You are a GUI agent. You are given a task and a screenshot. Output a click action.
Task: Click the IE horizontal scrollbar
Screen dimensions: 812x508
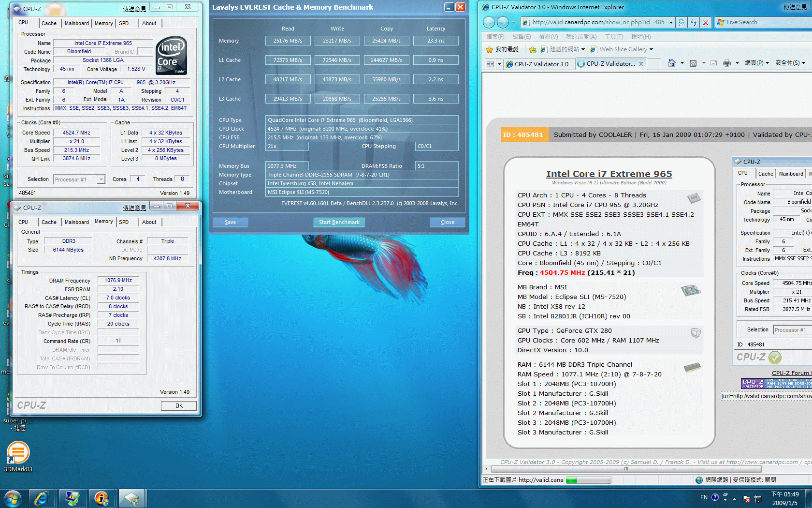626,469
